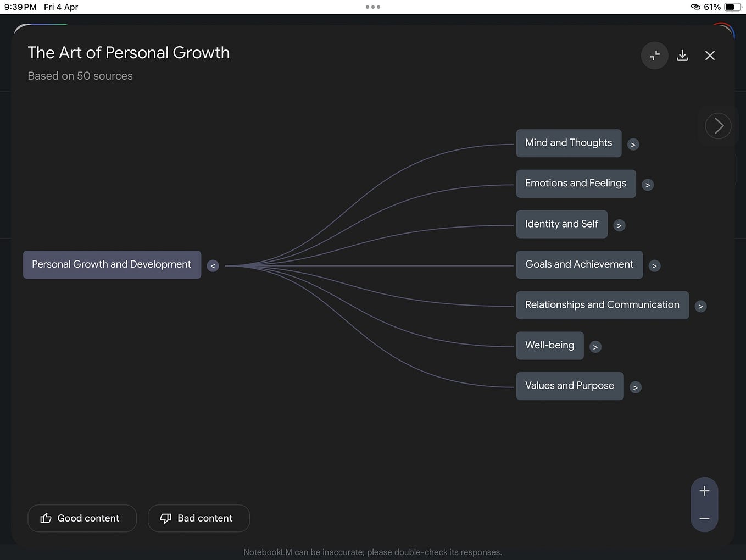The width and height of the screenshot is (746, 560).
Task: Click the fit-to-screen icon in the toolbar
Action: coord(654,56)
